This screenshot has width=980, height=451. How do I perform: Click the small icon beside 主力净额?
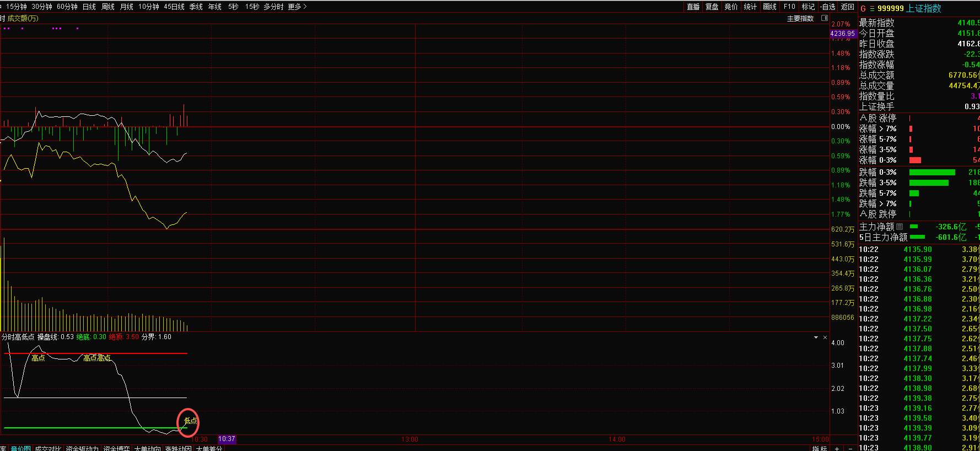[x=900, y=227]
